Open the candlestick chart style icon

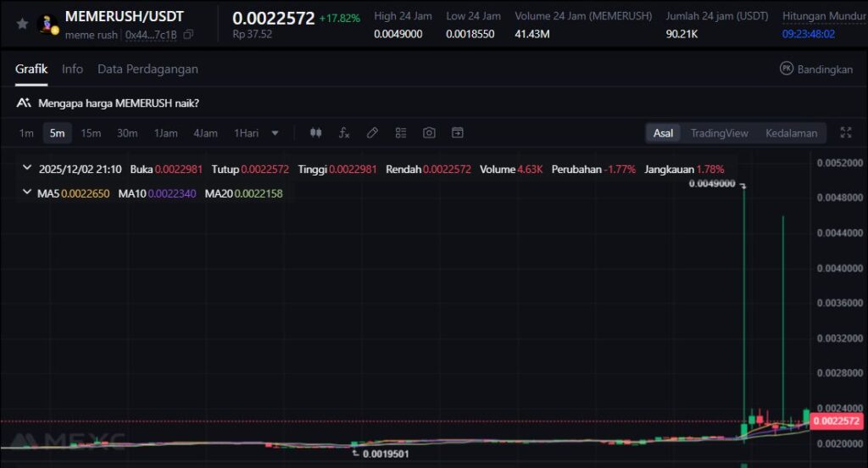pos(316,133)
